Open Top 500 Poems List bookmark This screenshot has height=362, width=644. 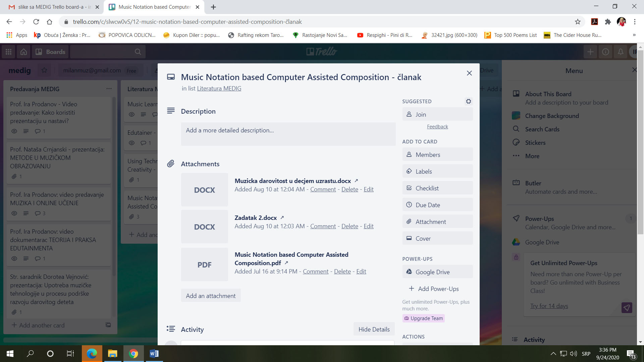[x=511, y=35]
